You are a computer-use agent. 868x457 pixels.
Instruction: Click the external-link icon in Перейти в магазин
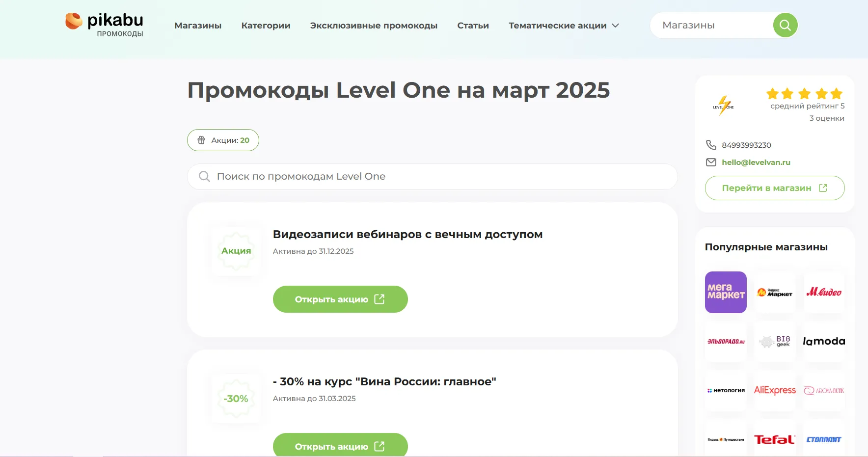pyautogui.click(x=823, y=188)
